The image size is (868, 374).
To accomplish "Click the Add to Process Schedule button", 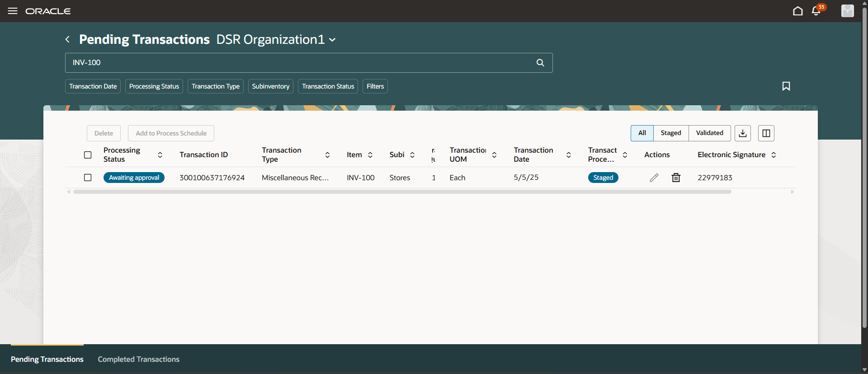I will pos(171,133).
